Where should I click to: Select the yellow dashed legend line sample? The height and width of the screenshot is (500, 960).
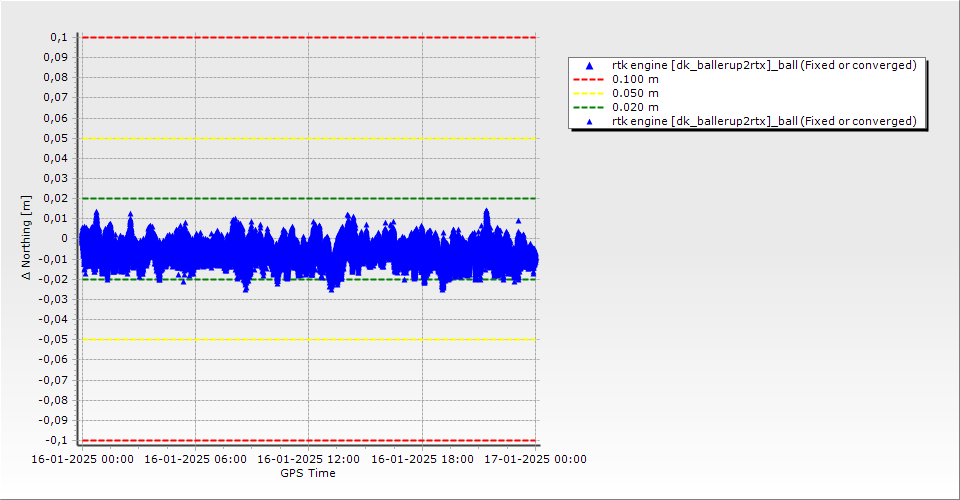(588, 94)
